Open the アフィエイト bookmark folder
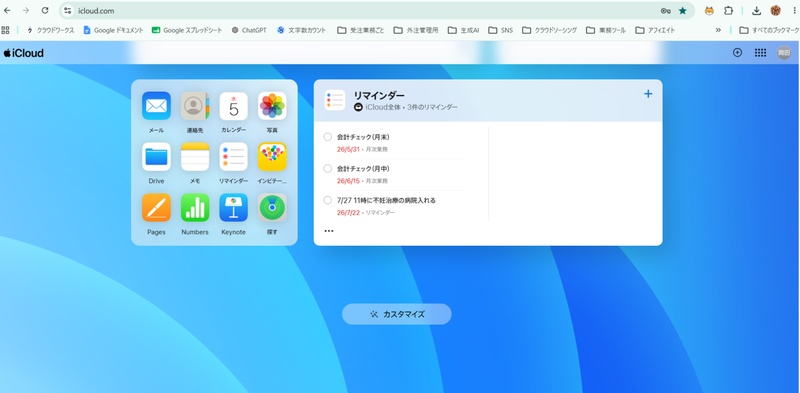 [x=655, y=30]
